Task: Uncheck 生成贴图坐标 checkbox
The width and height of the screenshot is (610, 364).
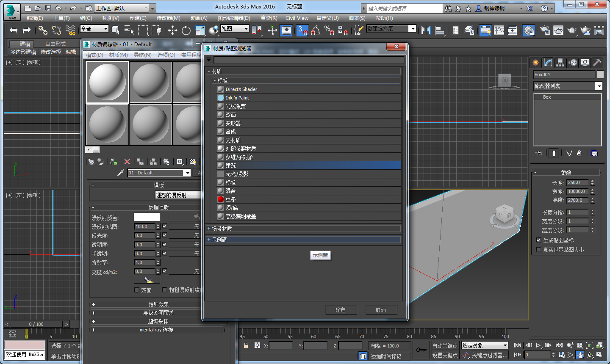Action: pyautogui.click(x=538, y=240)
